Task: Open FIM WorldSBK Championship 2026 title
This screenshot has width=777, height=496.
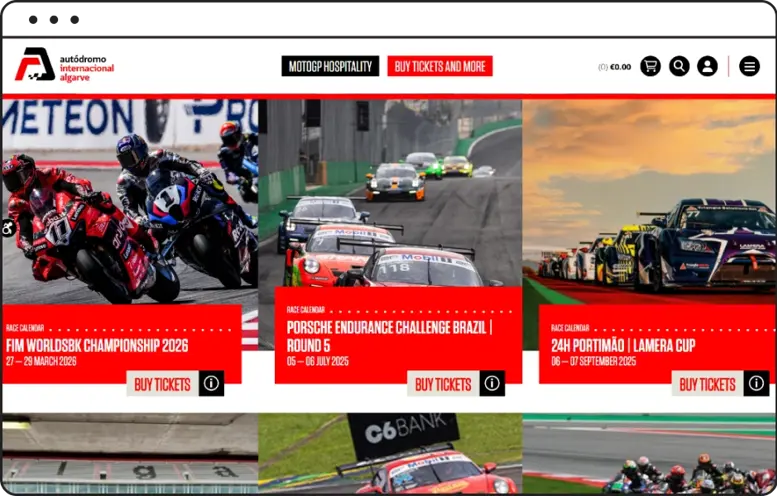Action: 97,346
